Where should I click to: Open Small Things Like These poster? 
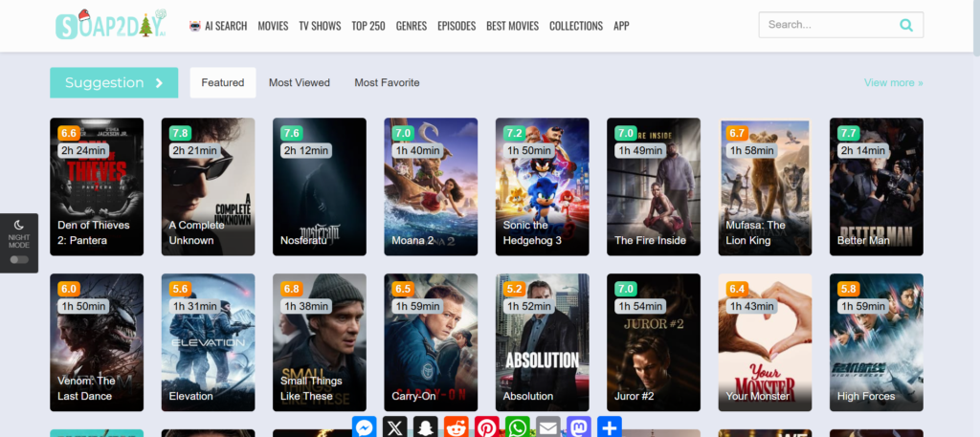tap(320, 342)
